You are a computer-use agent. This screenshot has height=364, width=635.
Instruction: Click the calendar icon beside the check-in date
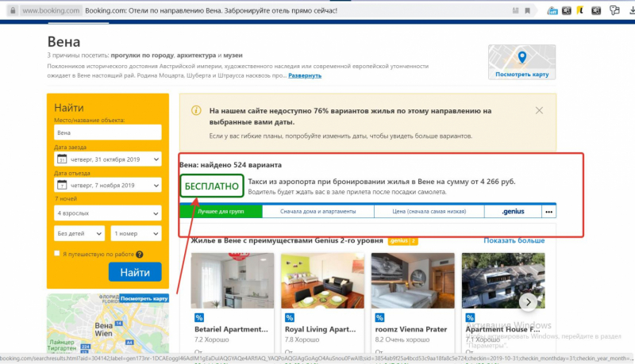(62, 159)
